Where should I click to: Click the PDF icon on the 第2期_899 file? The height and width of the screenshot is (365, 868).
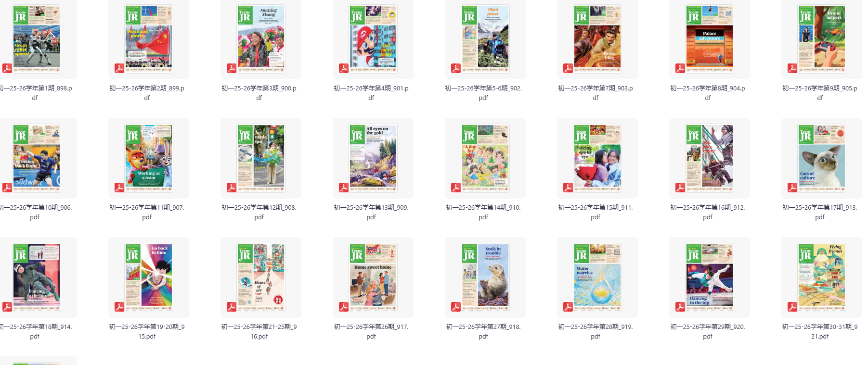(x=119, y=68)
